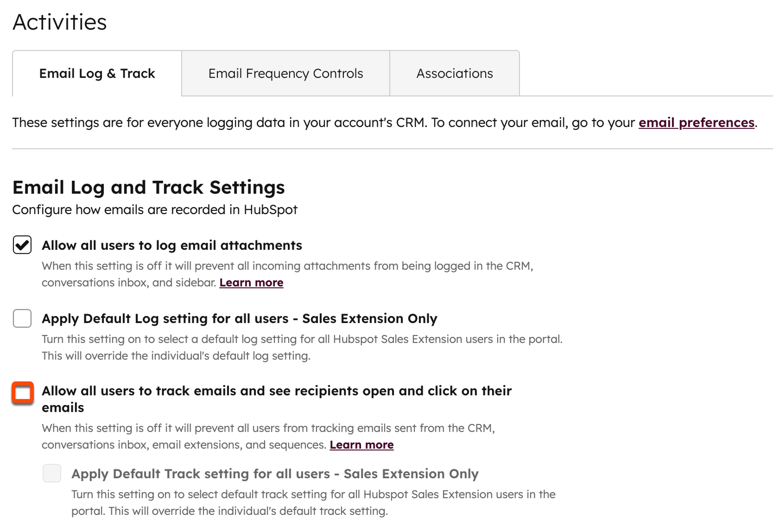Check the highlighted email tracking checkbox
This screenshot has width=773, height=532.
22,393
